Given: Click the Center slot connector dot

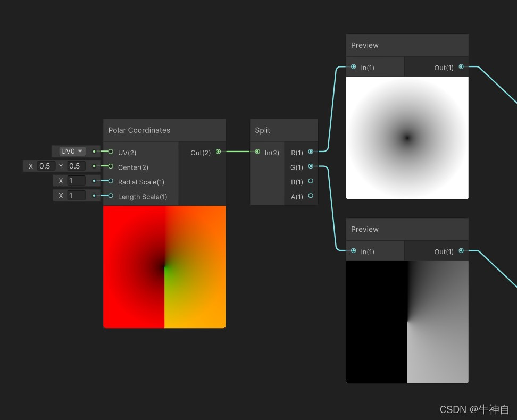Looking at the screenshot, I should (x=94, y=166).
